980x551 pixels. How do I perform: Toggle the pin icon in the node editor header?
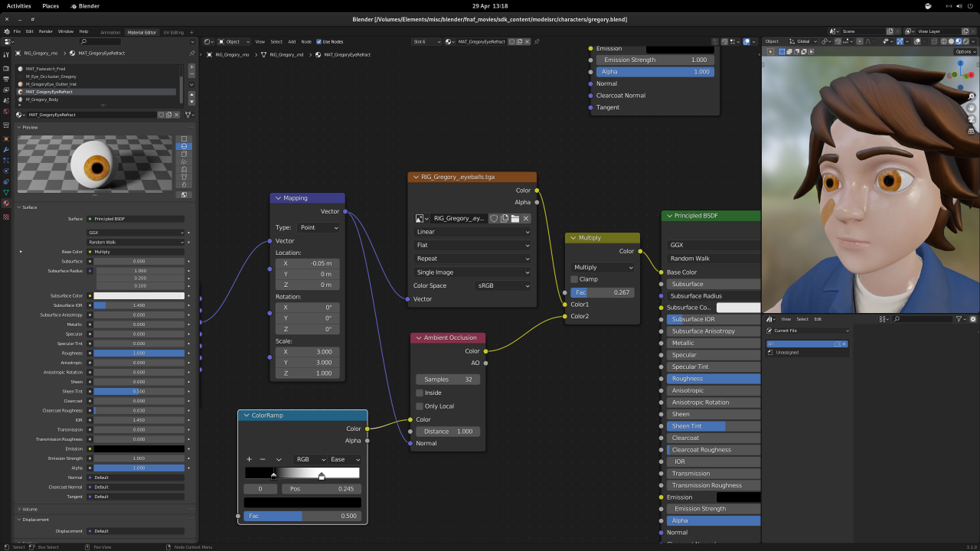coord(537,41)
